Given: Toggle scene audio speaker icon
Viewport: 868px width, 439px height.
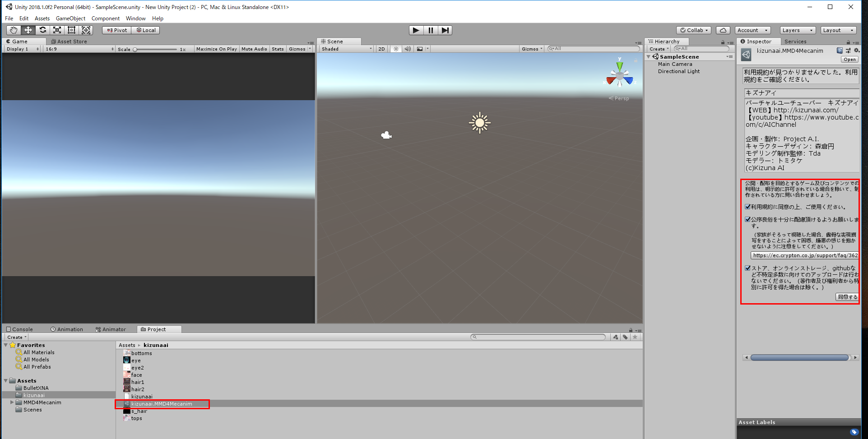Looking at the screenshot, I should [x=408, y=49].
